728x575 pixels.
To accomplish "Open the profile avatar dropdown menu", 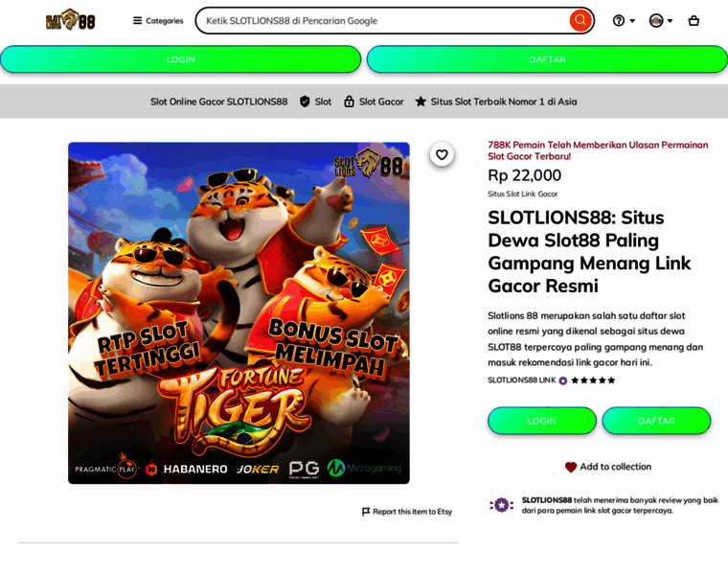I will tap(661, 20).
